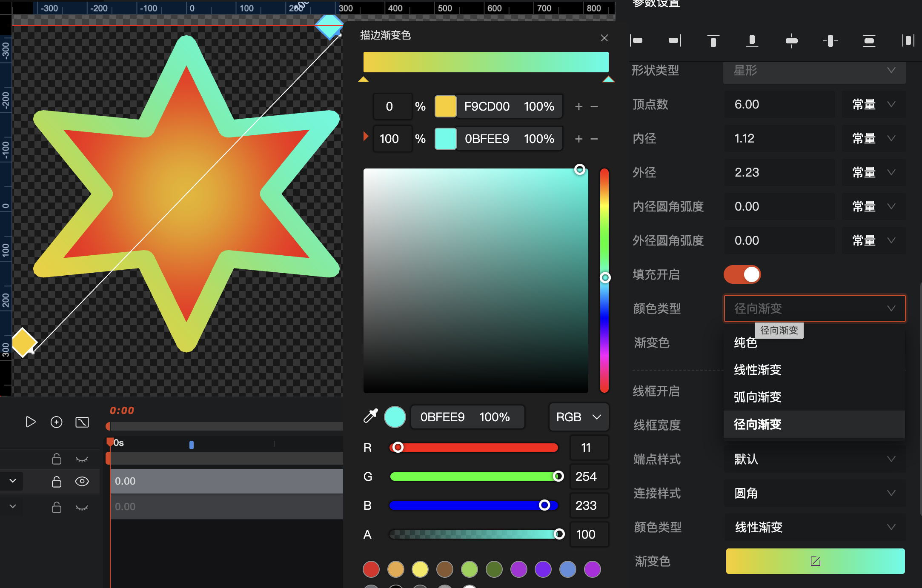
Task: Select 线性渐变 from the color type list
Action: coord(757,370)
